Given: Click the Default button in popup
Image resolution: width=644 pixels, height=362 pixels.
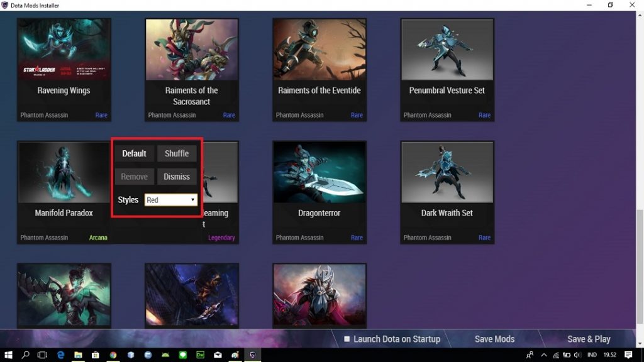Looking at the screenshot, I should point(135,153).
